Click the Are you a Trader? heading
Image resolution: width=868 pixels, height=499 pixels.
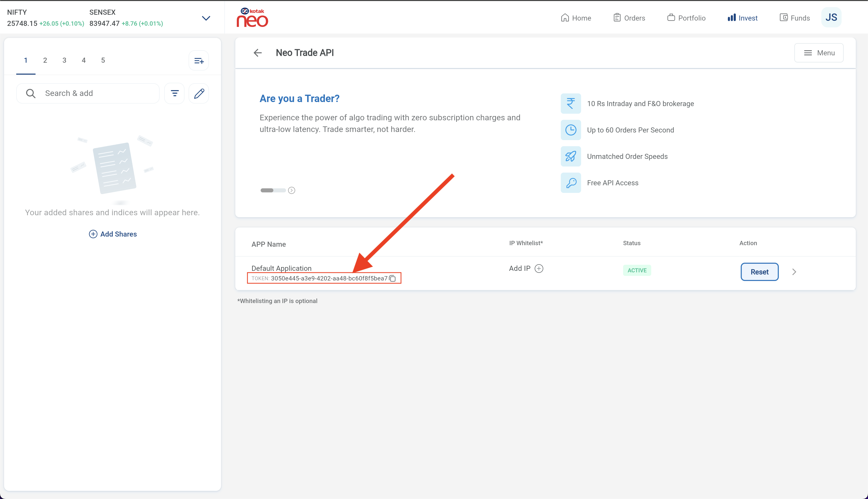coord(299,98)
